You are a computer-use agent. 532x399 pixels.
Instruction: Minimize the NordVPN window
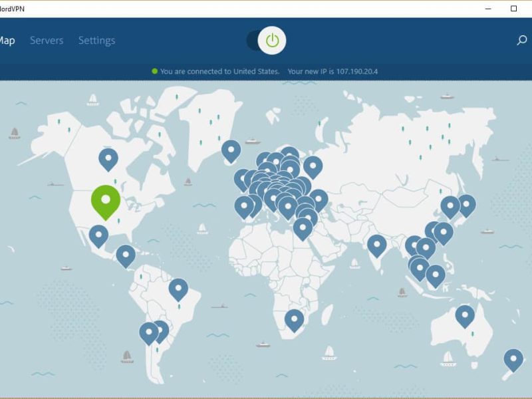(x=488, y=9)
